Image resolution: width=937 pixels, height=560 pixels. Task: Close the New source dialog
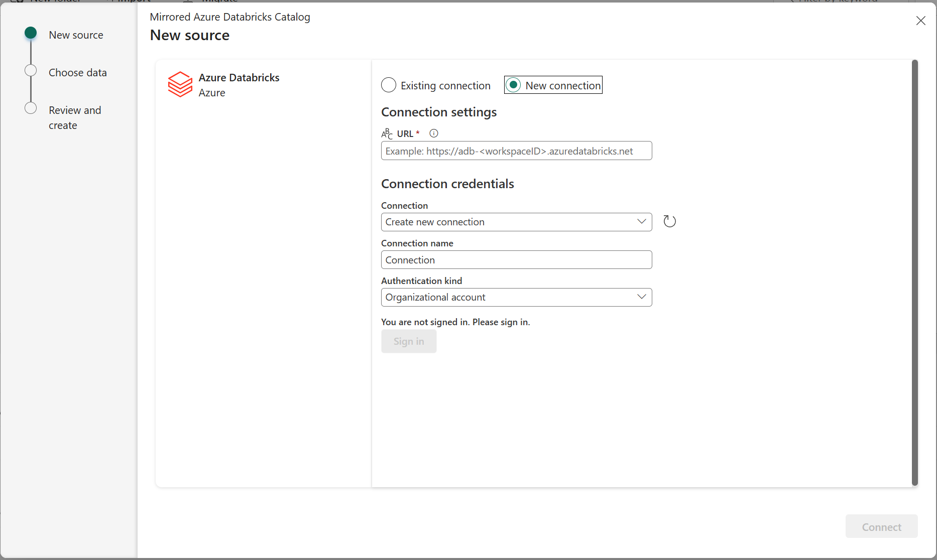pyautogui.click(x=920, y=21)
